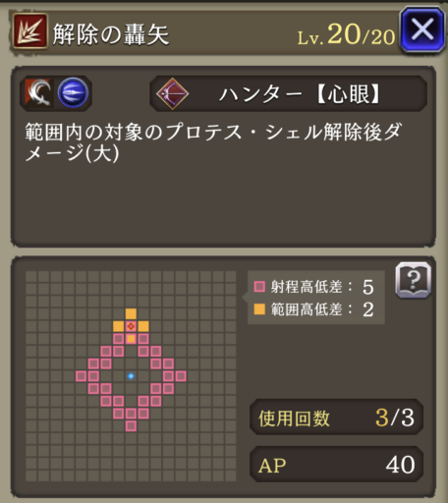Open the help book icon

[414, 280]
